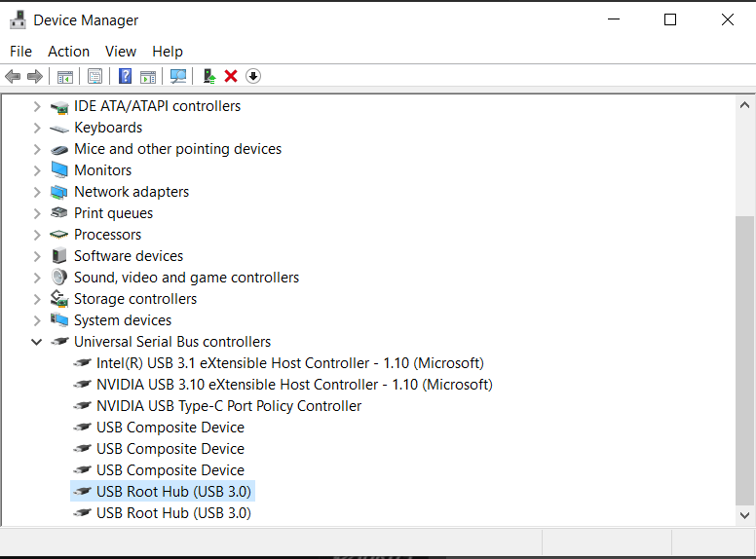Click the Monitors category icon

59,170
